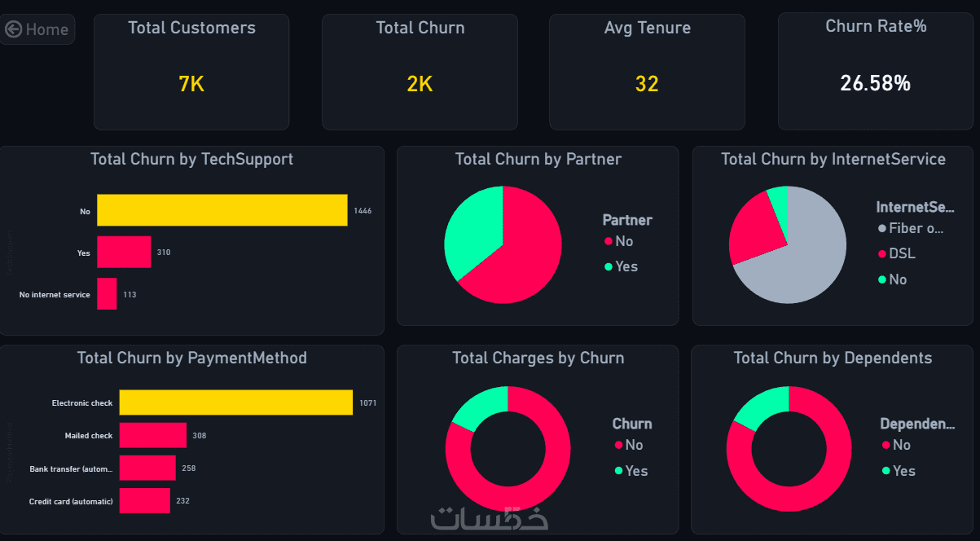Click the Mailed check bar
Screen dimensions: 980x541
pos(152,436)
